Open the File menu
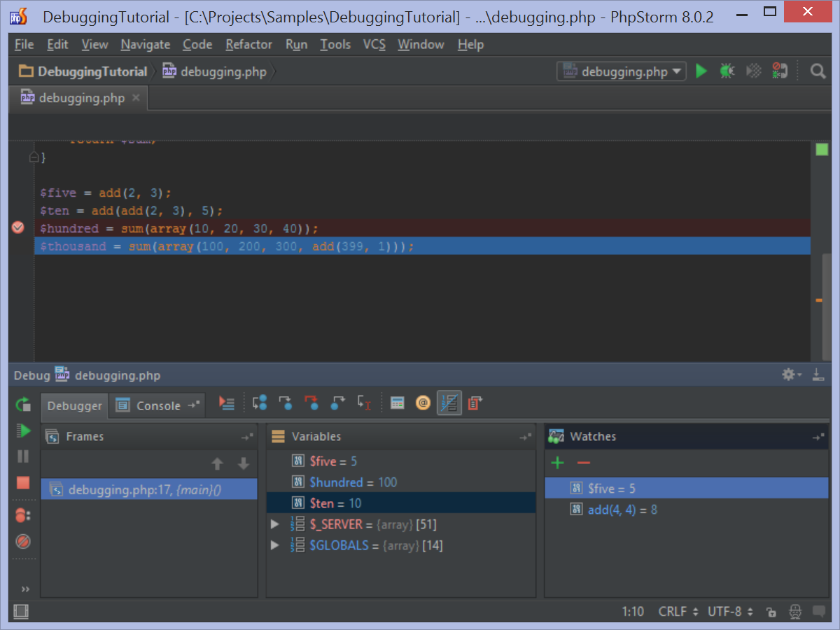The height and width of the screenshot is (630, 840). (x=24, y=44)
